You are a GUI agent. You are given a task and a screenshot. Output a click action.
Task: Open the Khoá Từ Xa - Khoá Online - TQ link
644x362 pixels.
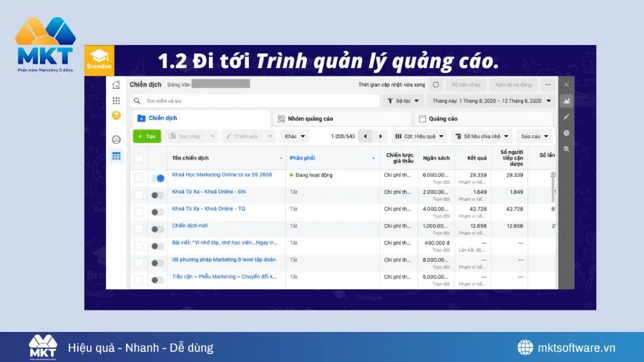point(208,208)
